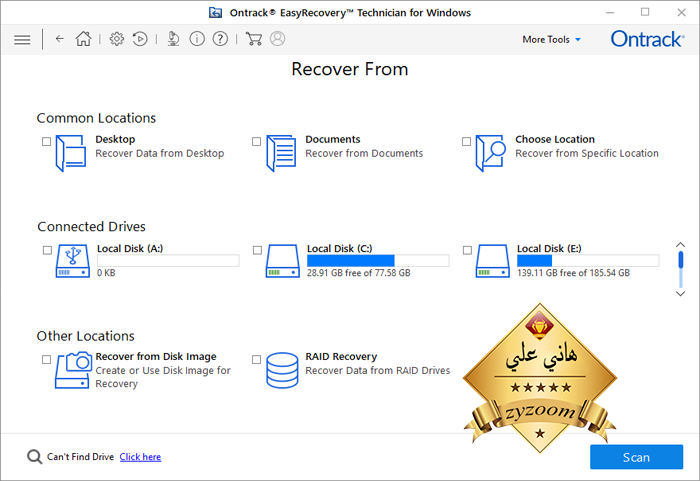Click the Scan button
This screenshot has height=481, width=700.
[637, 457]
